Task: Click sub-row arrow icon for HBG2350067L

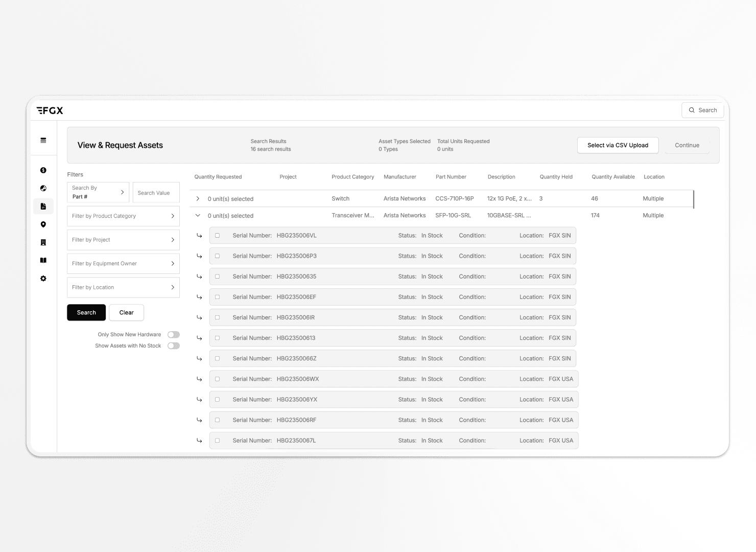Action: (x=199, y=440)
